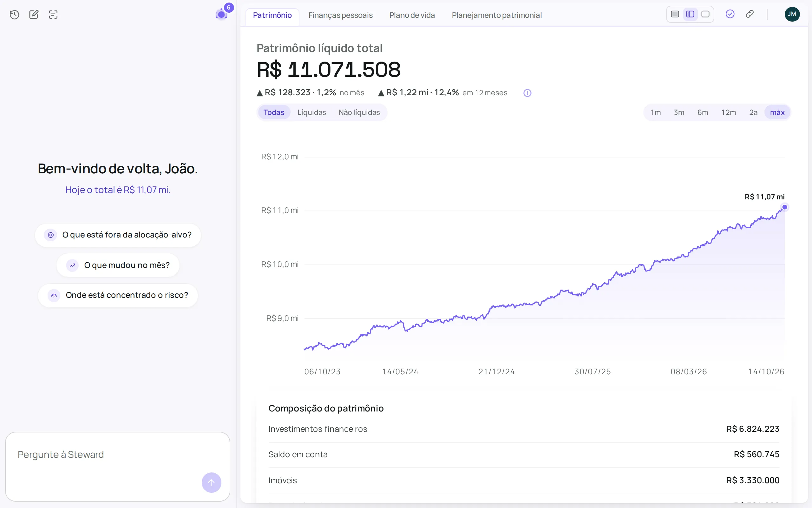The image size is (812, 508).
Task: Click the scan capture icon
Action: pos(53,15)
